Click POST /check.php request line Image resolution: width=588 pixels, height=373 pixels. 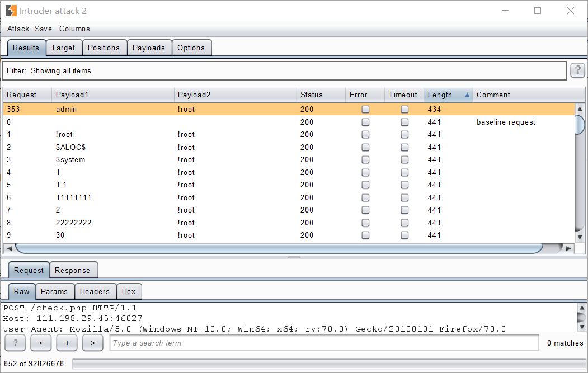pos(70,308)
